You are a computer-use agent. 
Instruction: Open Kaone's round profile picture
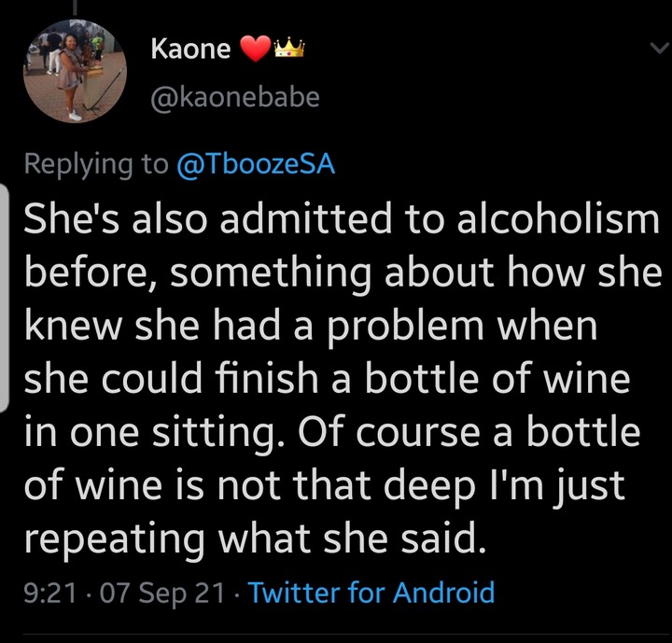click(x=75, y=71)
